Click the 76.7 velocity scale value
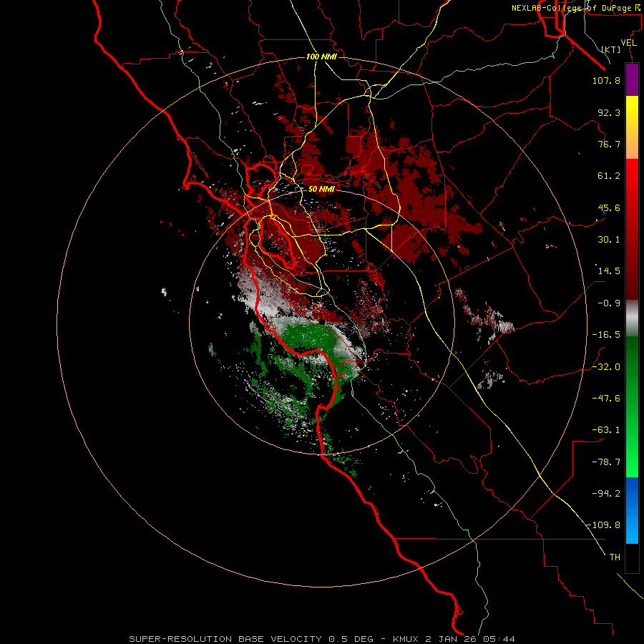Screen dimensions: 644x644 point(609,144)
